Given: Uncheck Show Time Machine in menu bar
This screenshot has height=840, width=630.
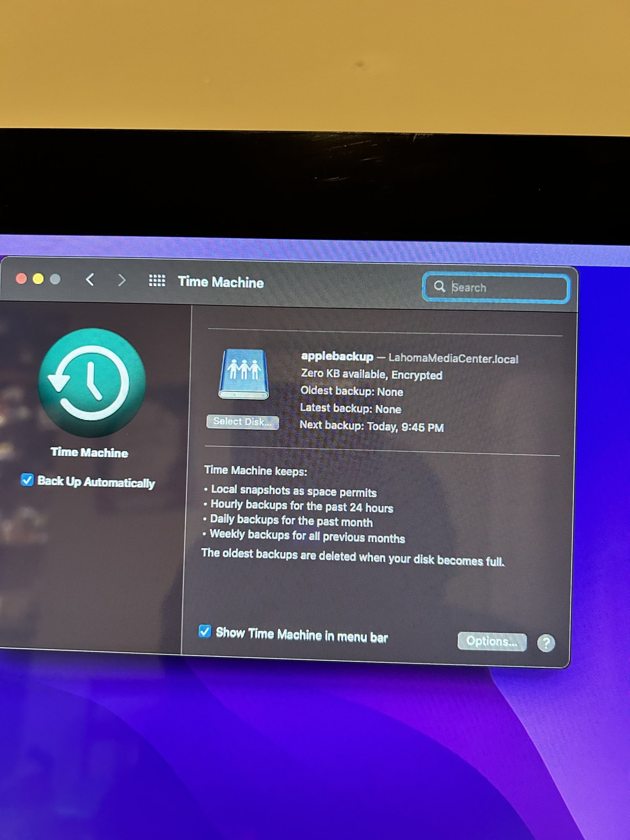Looking at the screenshot, I should coord(205,631).
